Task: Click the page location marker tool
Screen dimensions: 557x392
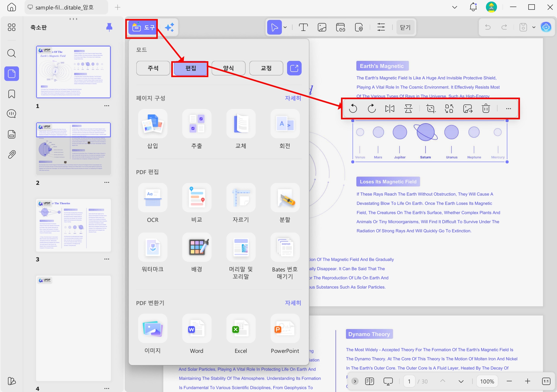Action: (359, 28)
